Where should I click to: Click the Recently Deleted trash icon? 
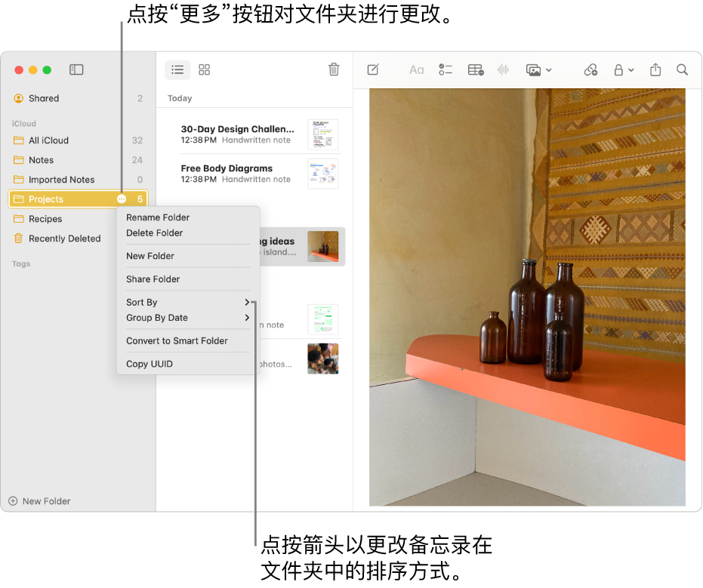18,239
